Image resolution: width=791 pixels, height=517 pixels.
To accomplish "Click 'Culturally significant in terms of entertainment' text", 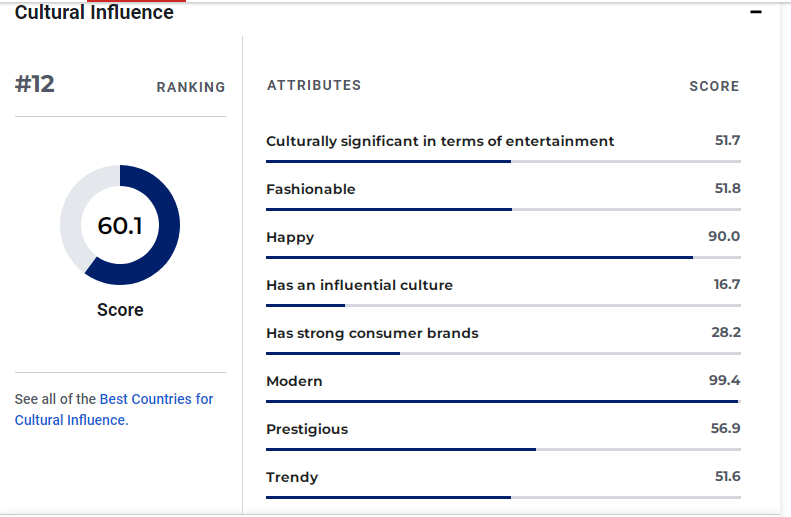I will [440, 141].
